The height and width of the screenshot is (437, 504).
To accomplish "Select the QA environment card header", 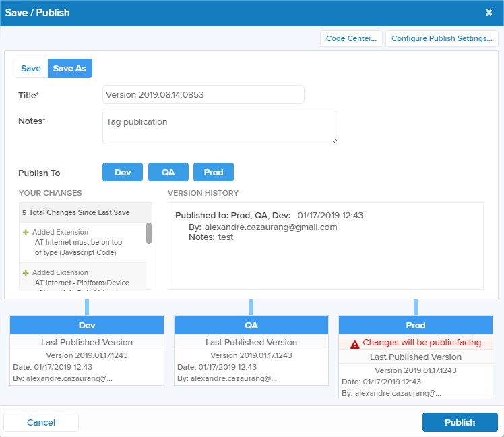I will coord(251,325).
